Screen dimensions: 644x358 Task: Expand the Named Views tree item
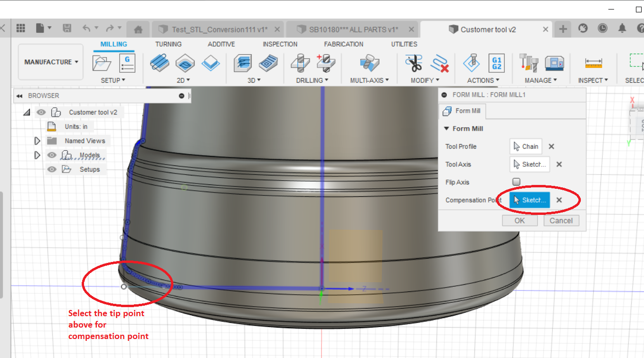pos(38,141)
